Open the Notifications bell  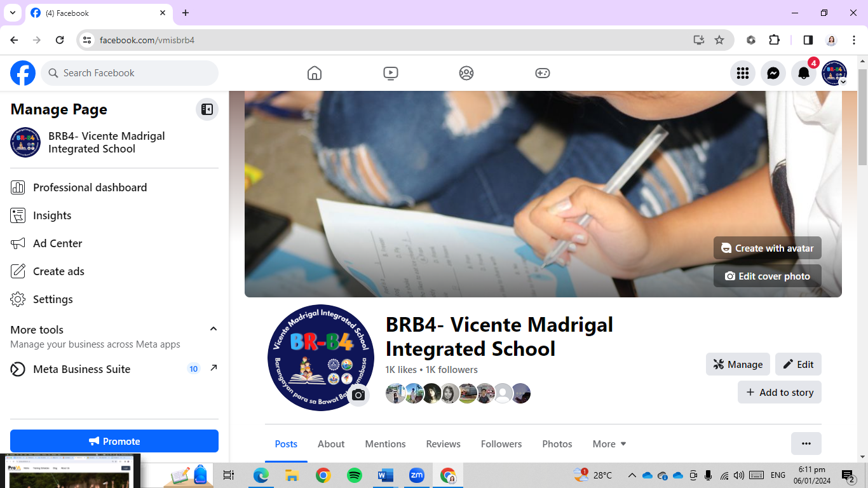click(803, 72)
